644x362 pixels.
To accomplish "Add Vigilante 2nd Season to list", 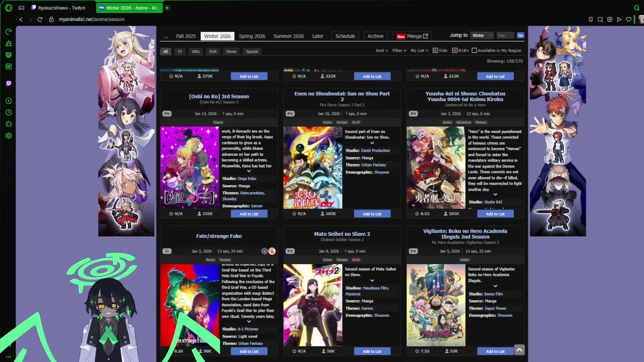I will 496,351.
